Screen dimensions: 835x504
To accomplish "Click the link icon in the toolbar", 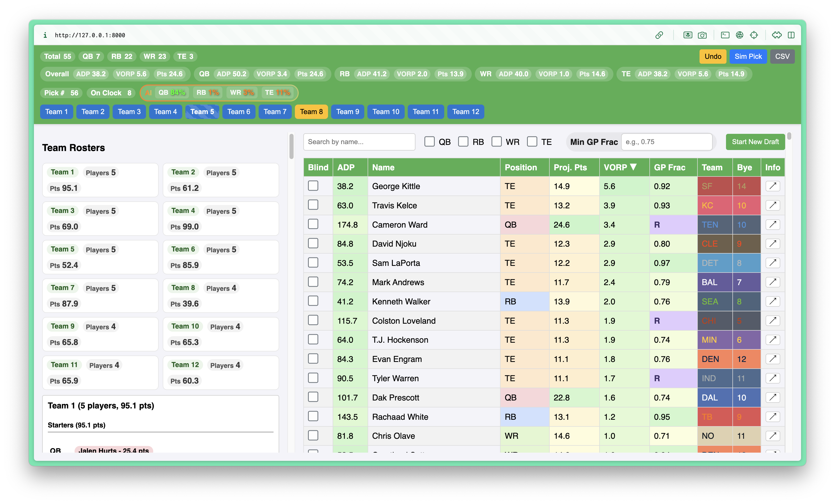I will point(660,35).
